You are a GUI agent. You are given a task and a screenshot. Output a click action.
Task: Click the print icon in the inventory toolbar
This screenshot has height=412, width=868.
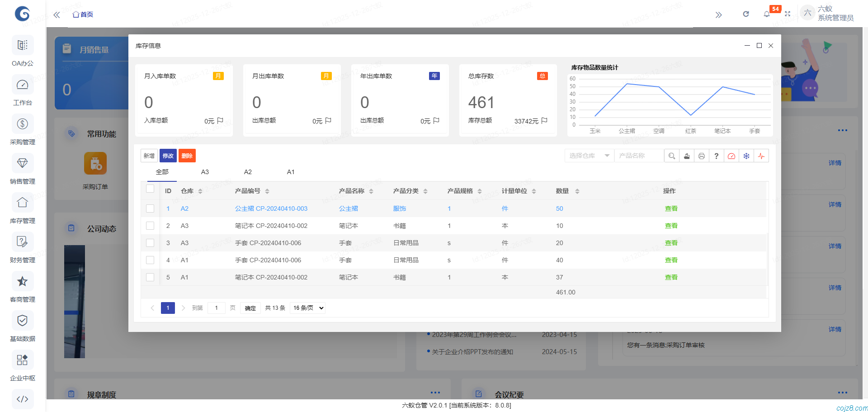[702, 156]
